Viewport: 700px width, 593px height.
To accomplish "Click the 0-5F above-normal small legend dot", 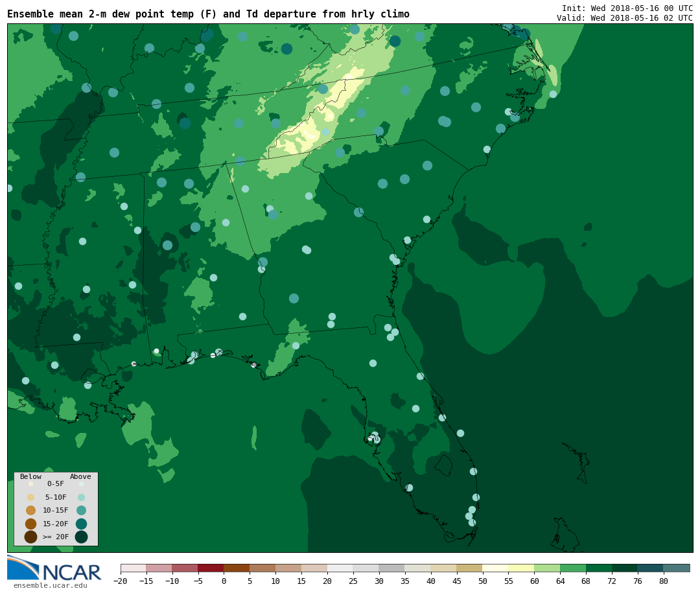I will (81, 483).
